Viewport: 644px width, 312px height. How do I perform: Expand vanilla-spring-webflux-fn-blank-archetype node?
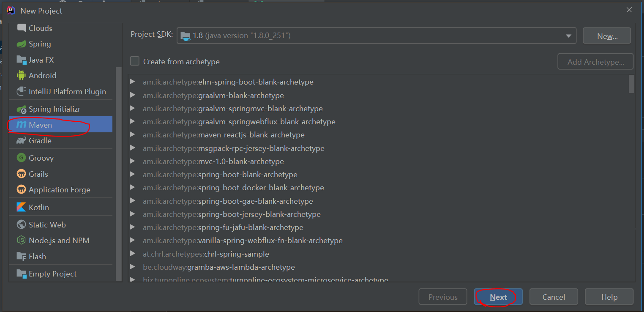(x=133, y=240)
